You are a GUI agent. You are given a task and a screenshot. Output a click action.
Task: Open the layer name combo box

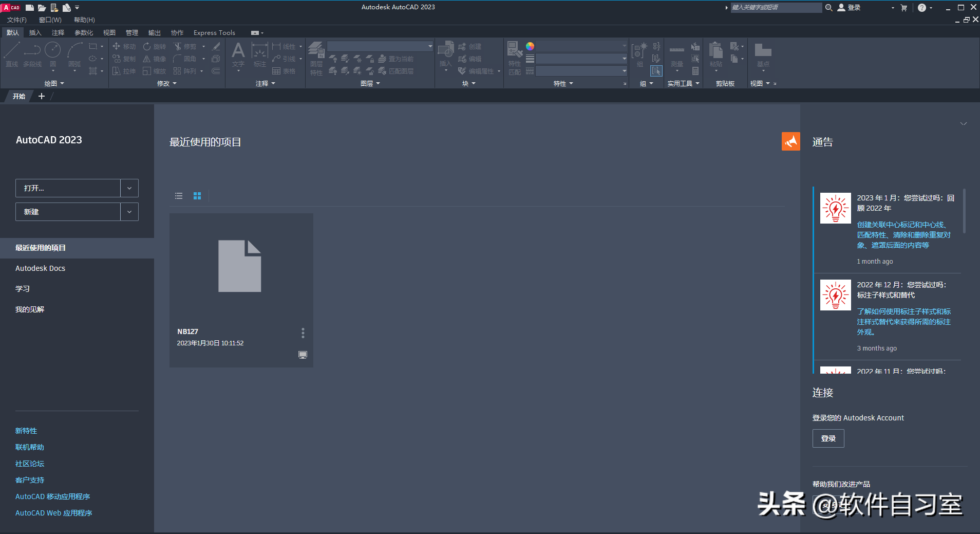pos(380,46)
